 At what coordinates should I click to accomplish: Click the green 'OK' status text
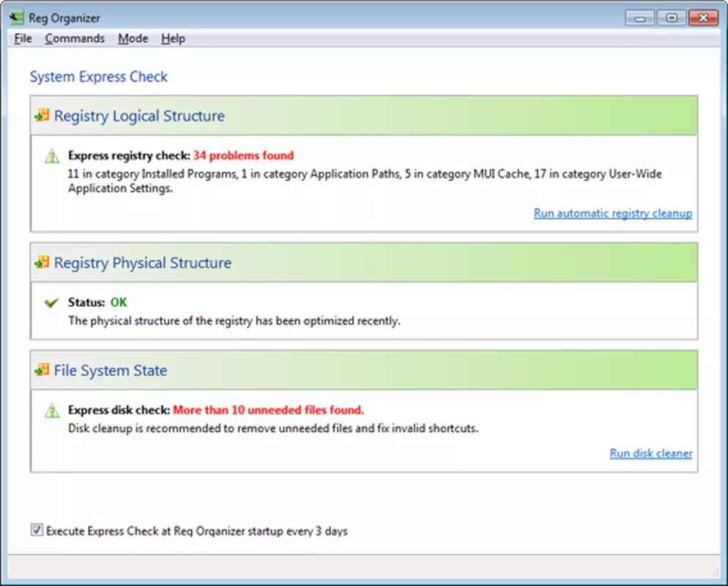[x=119, y=303]
